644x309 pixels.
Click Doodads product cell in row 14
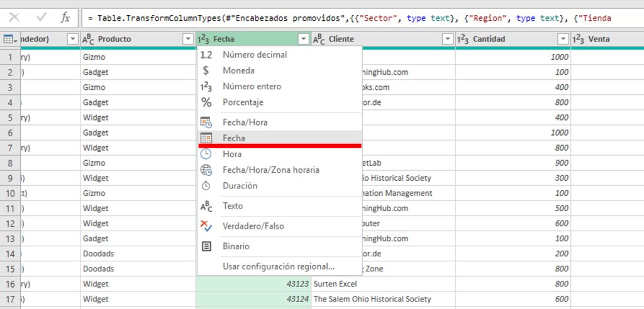click(138, 254)
